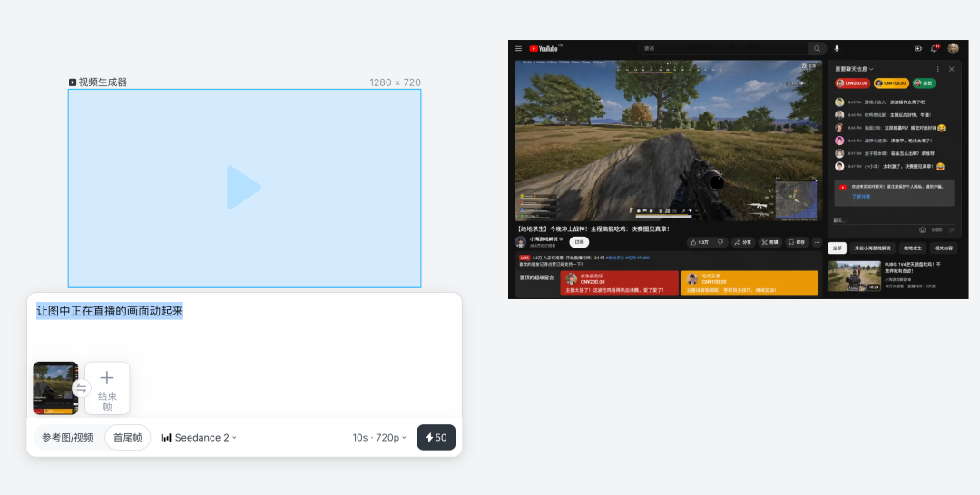Click the red pinned super chat card CN¥200.00
Screen dimensions: 980x495
(x=620, y=283)
